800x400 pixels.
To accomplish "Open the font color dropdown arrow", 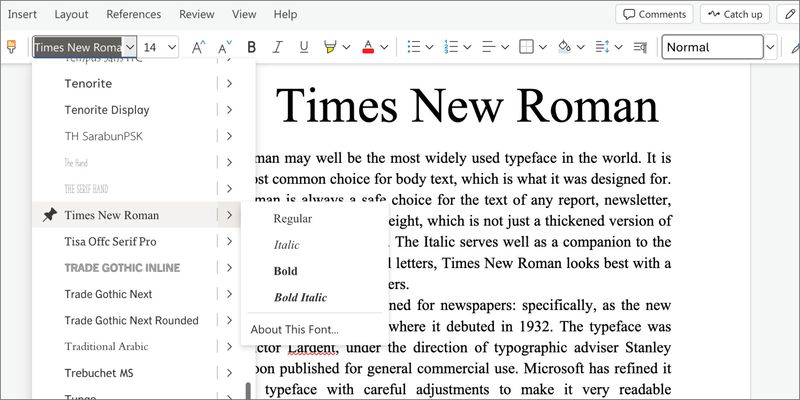I will click(x=384, y=47).
